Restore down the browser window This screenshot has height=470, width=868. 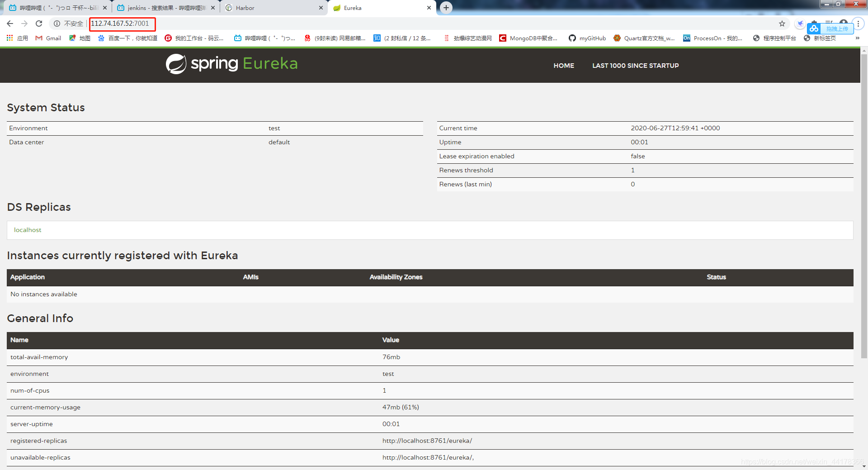tap(839, 4)
